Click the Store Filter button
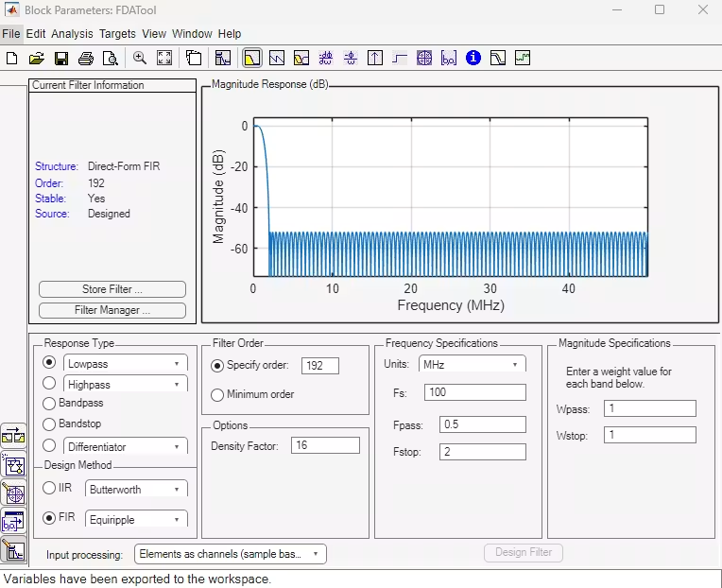 pos(112,289)
